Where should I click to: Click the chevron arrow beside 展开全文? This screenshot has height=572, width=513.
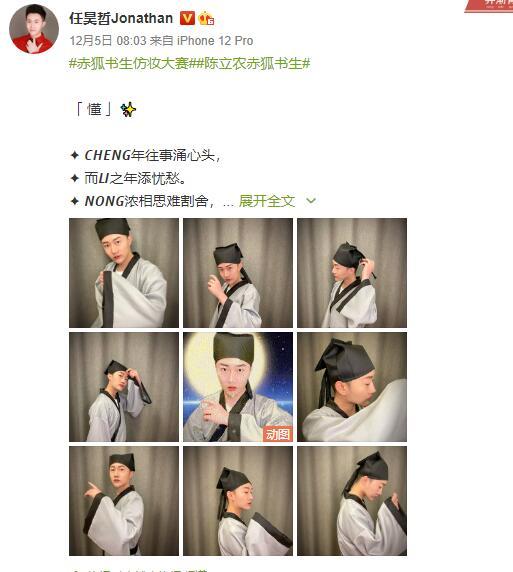tap(311, 201)
